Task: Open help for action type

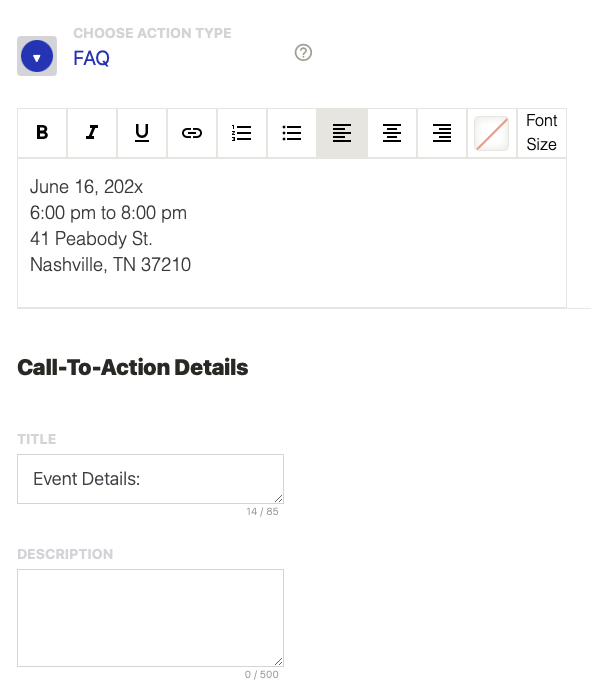Action: 304,52
